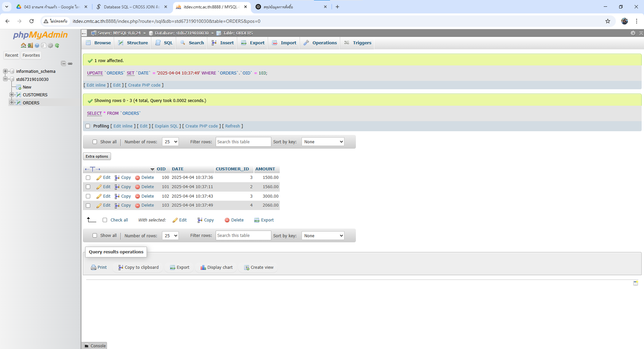Viewport: 644px width, 349px height.
Task: Enable the Profiling checkbox
Action: click(x=88, y=126)
